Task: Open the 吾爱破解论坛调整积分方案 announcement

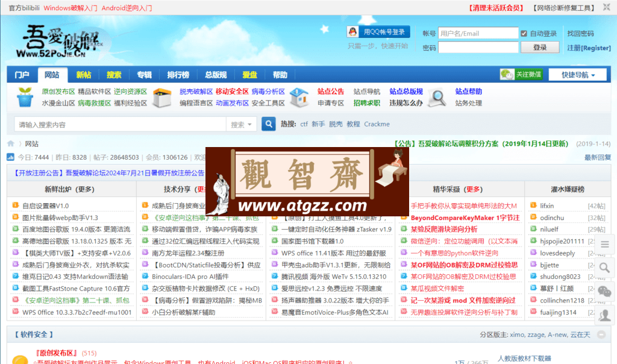Action: 481,143
